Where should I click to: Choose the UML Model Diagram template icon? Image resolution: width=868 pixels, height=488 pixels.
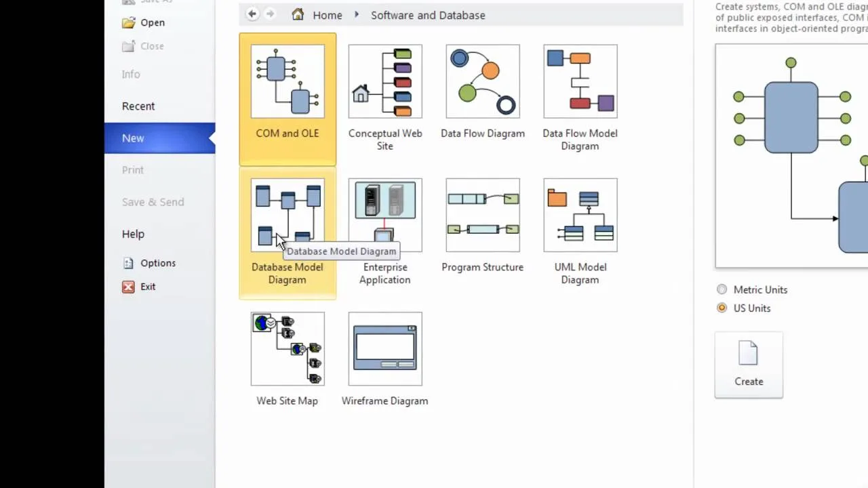pos(580,215)
